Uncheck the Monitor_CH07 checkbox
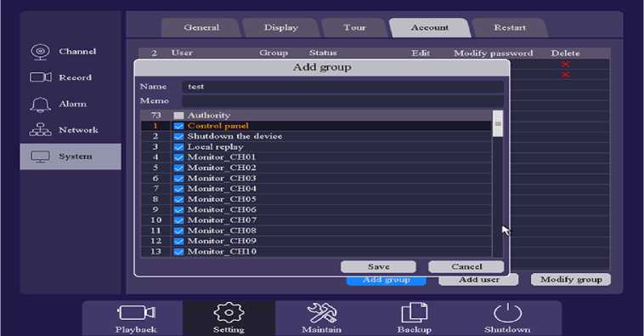 point(178,220)
